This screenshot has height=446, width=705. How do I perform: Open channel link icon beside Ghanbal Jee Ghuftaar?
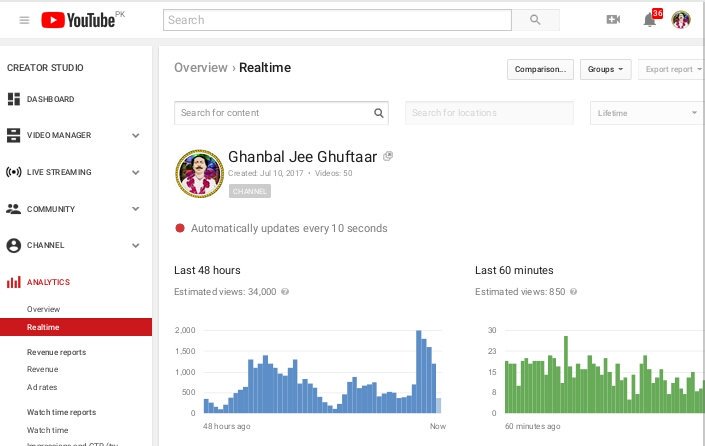[388, 156]
